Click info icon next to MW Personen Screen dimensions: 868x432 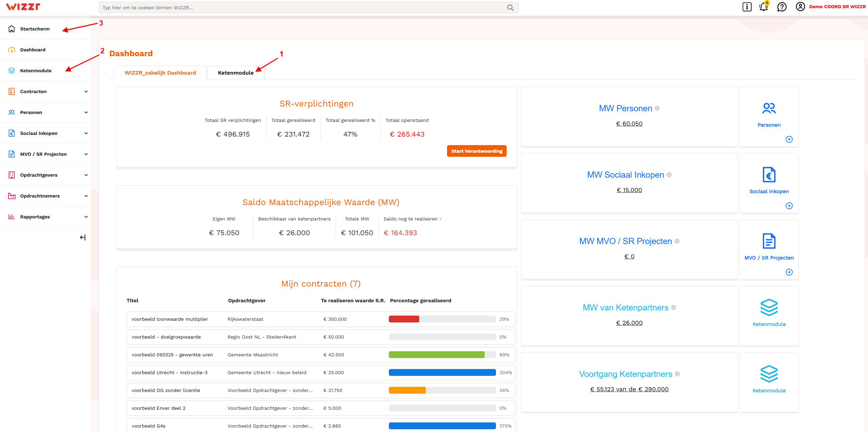pyautogui.click(x=657, y=108)
